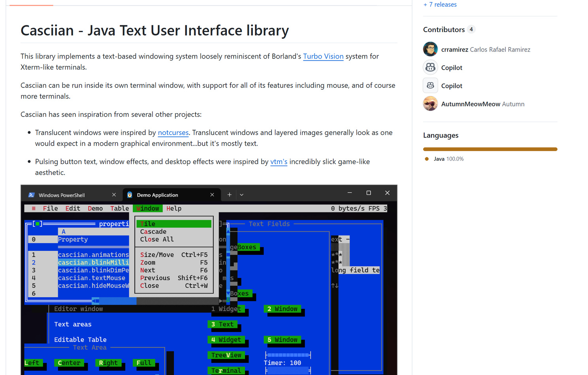Click the Copilot avatar directly below crramirez
Viewport: 588px width, 375px height.
coord(430,67)
